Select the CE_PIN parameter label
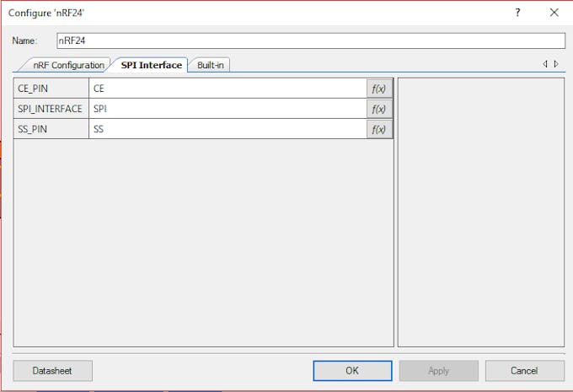 (51, 89)
